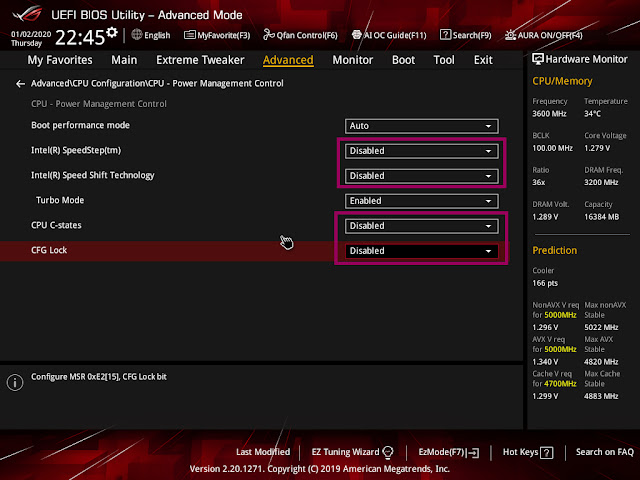Image resolution: width=640 pixels, height=480 pixels.
Task: Click the Configure MSR 0xE2[15] help text
Action: click(x=99, y=377)
